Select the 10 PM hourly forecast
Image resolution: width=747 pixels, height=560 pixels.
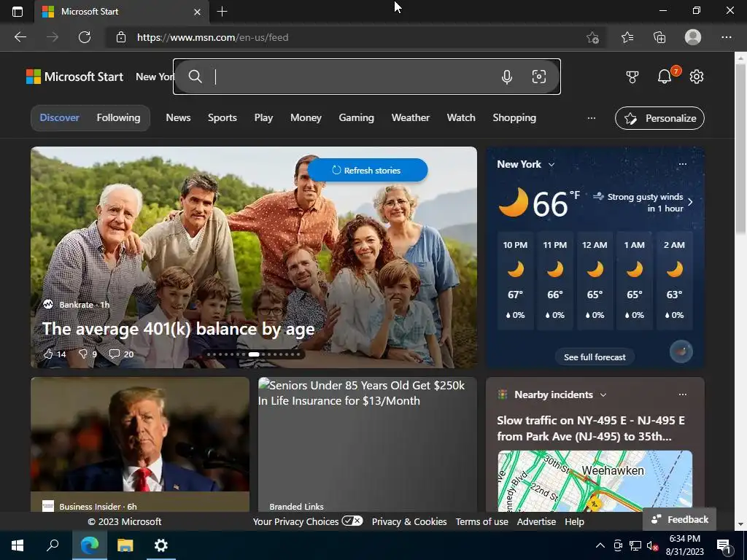(x=515, y=281)
